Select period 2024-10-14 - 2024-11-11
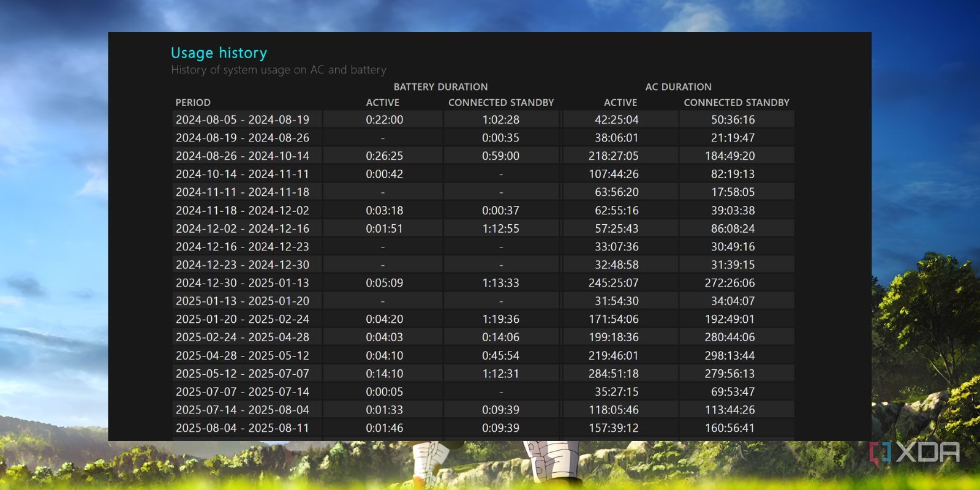The width and height of the screenshot is (980, 490). 243,174
